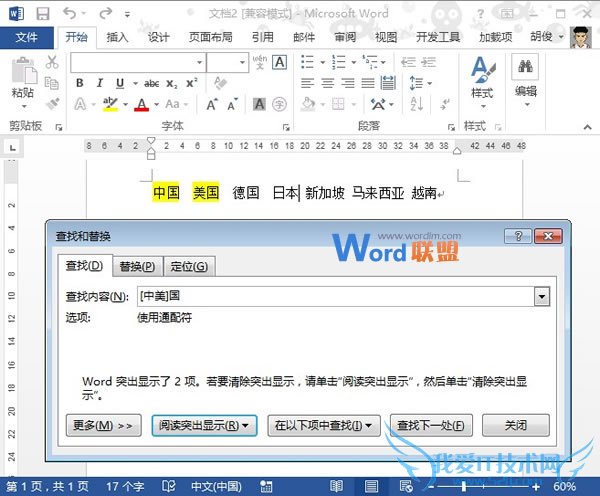Center align the text
This screenshot has height=496, width=600.
point(328,83)
